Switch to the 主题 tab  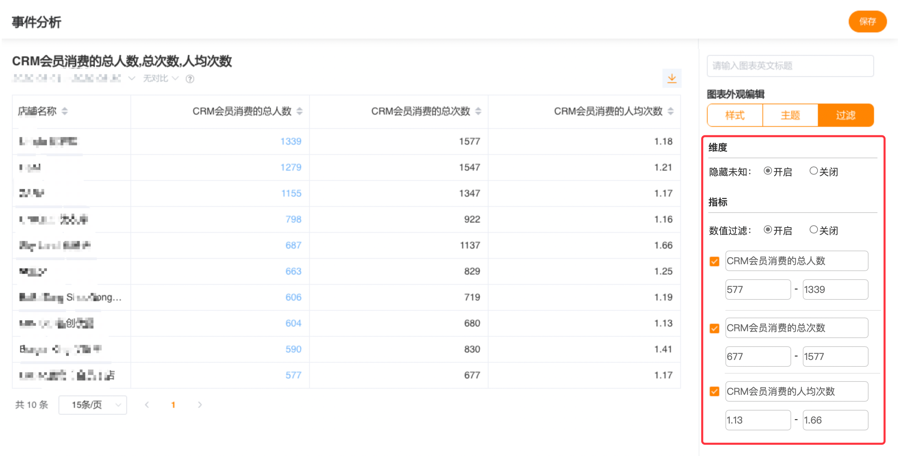[x=790, y=115]
